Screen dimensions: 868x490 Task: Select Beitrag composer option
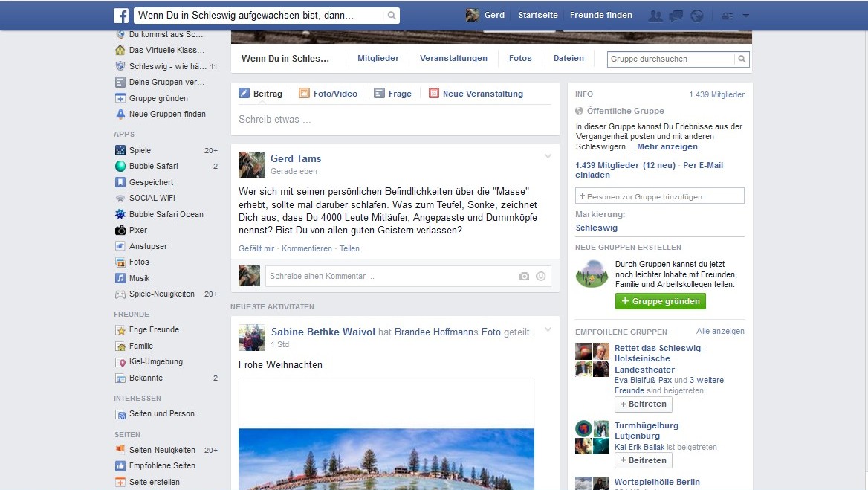click(x=261, y=94)
